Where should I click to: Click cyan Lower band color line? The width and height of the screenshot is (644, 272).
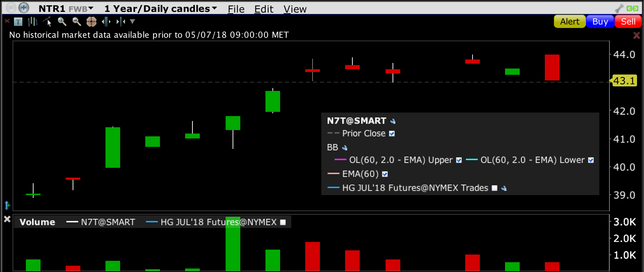(x=472, y=160)
